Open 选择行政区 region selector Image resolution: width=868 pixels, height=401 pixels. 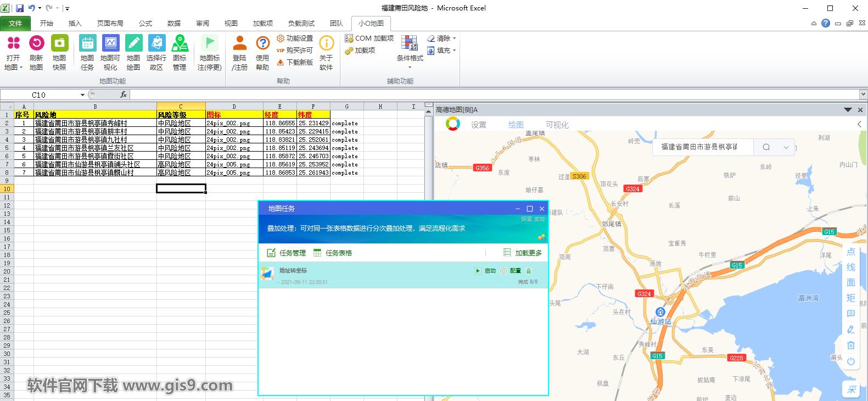click(x=156, y=43)
